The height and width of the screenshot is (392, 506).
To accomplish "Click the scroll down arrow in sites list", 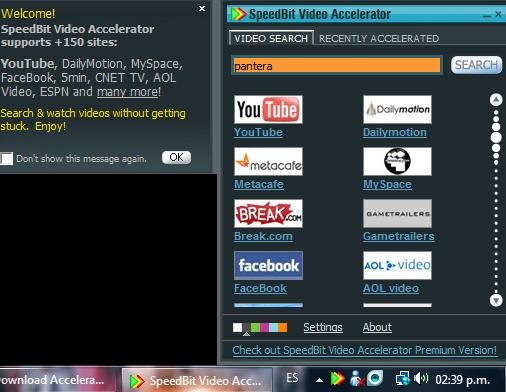I will pos(496,301).
